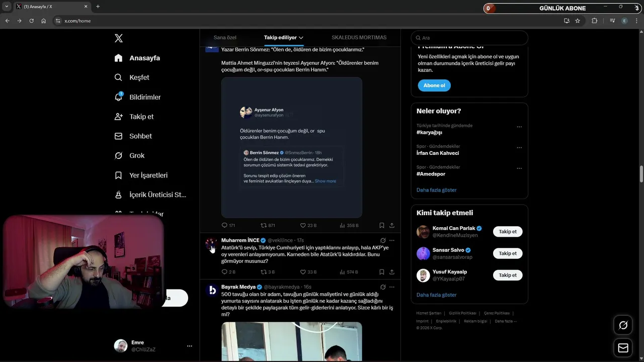The height and width of the screenshot is (362, 644).
Task: Open options for İrfan Can Kahveci trend
Action: tap(519, 148)
